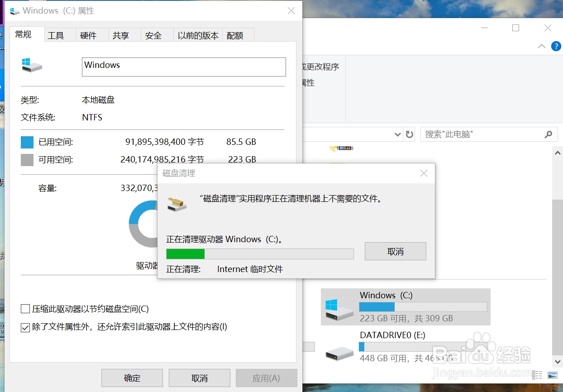This screenshot has width=563, height=392.
Task: Click the gray 可用空间 color swatch
Action: coord(27,159)
